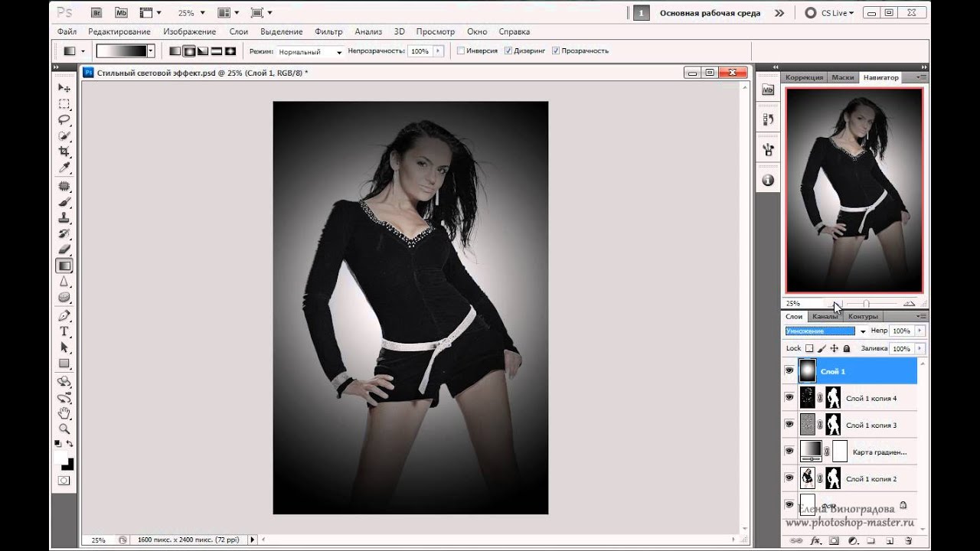Expand the layer blend mode Умножение dropdown

click(862, 331)
